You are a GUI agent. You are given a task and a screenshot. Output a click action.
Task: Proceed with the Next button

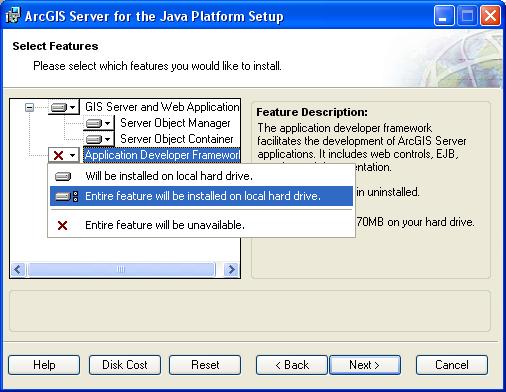[x=365, y=365]
